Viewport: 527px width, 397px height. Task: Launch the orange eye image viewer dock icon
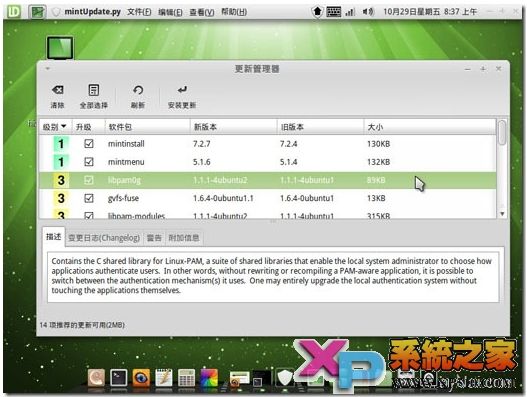pos(141,378)
